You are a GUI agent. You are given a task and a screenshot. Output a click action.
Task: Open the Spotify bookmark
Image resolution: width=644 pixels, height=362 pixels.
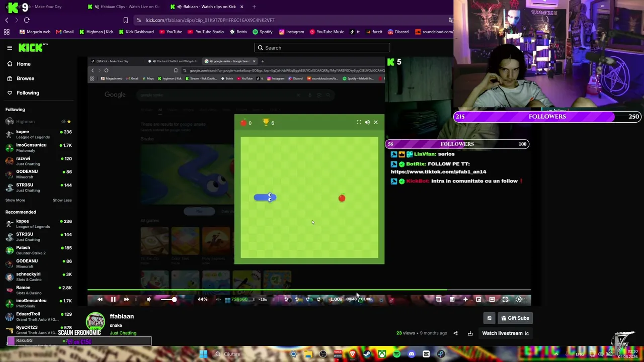point(263,32)
